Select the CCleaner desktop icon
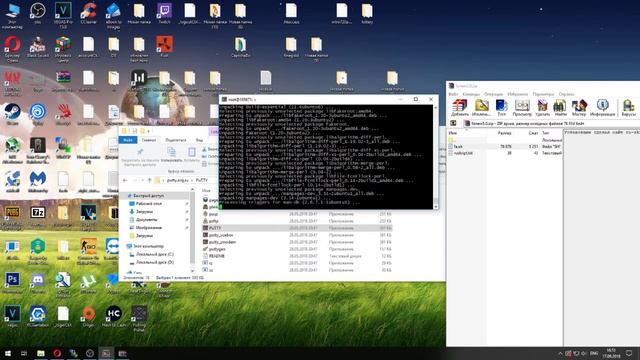The height and width of the screenshot is (360, 640). pyautogui.click(x=88, y=13)
